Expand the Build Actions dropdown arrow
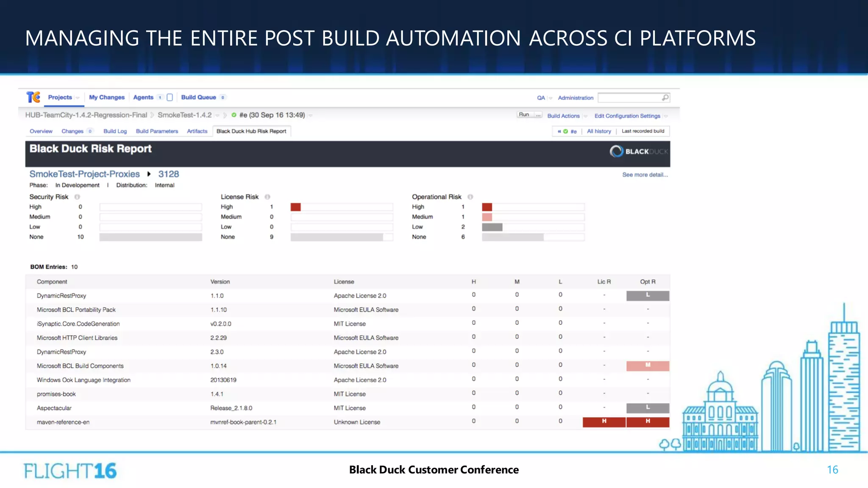This screenshot has width=868, height=488. pos(585,116)
